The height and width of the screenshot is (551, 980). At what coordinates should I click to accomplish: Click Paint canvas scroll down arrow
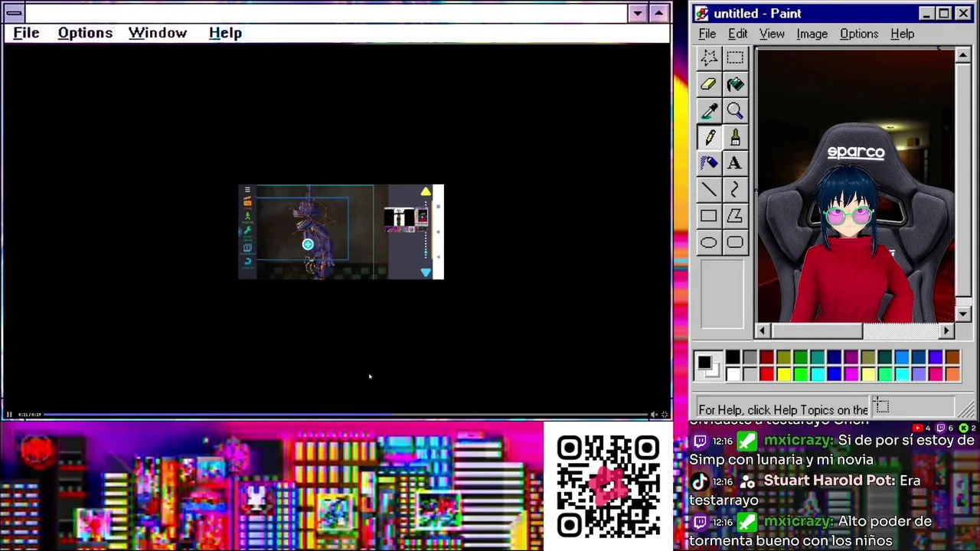pos(963,315)
